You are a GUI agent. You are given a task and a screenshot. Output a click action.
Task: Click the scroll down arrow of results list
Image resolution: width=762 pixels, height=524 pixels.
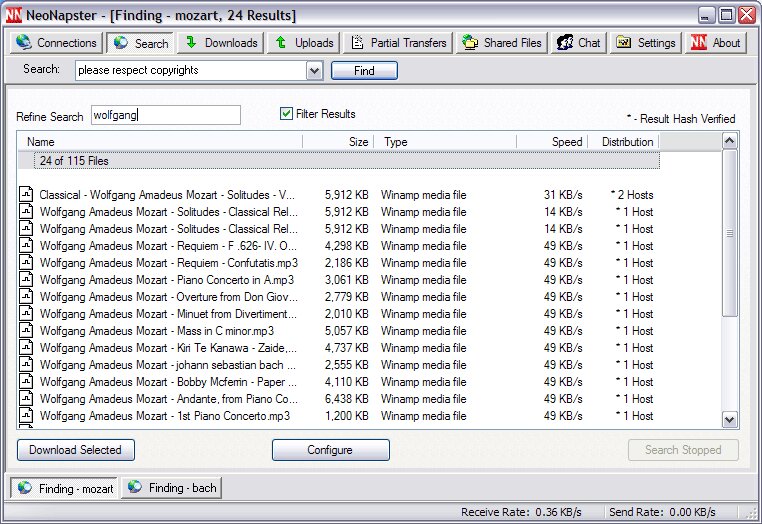(x=729, y=420)
